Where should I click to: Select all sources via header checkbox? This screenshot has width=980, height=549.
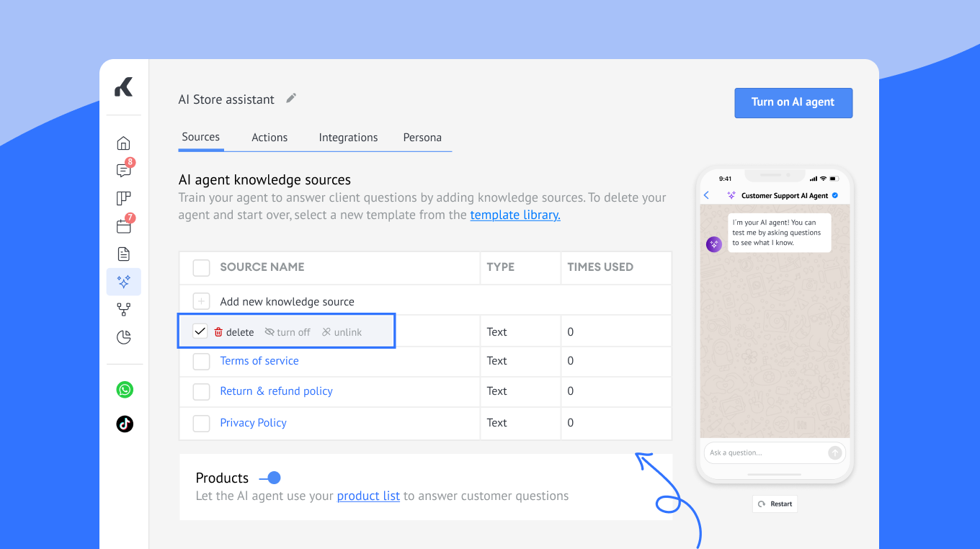click(x=201, y=268)
